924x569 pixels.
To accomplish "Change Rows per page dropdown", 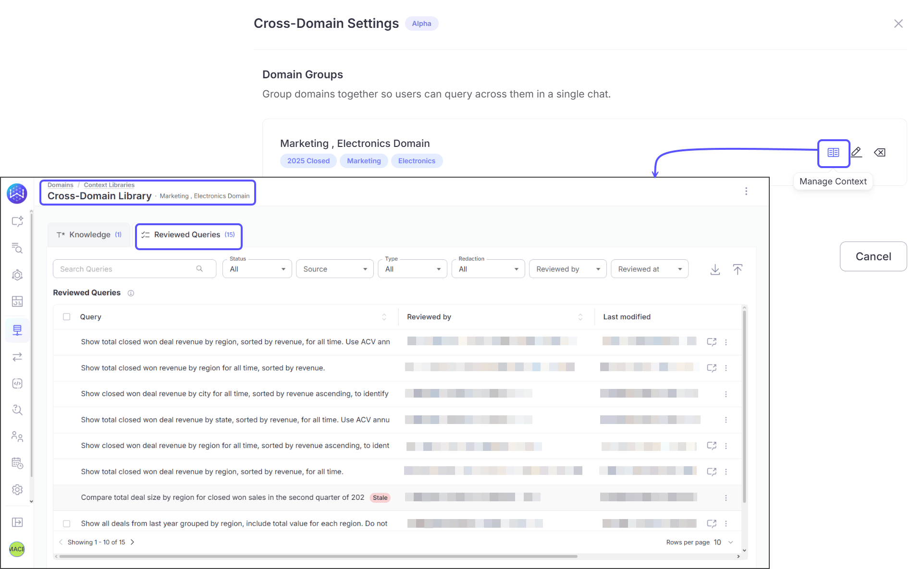I will coord(724,542).
